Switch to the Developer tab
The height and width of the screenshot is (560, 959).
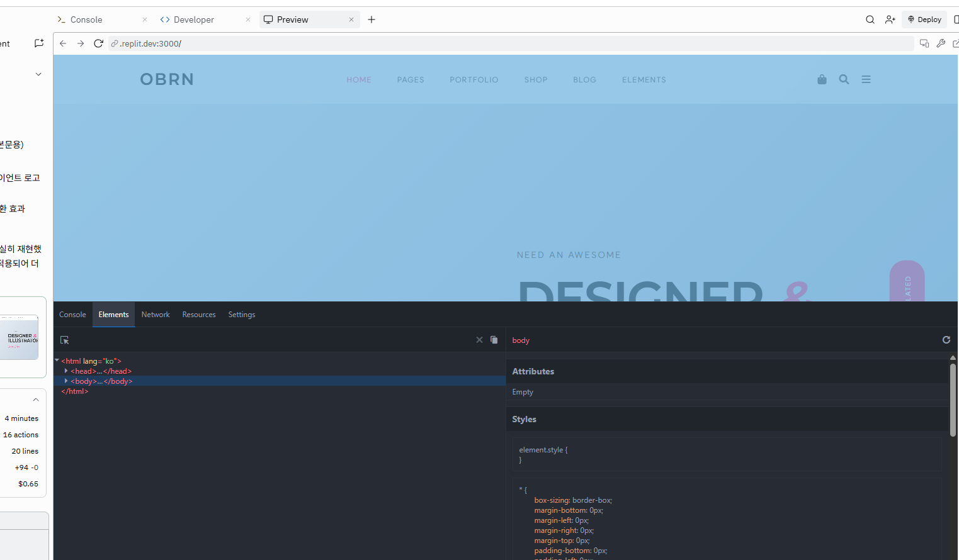click(193, 20)
